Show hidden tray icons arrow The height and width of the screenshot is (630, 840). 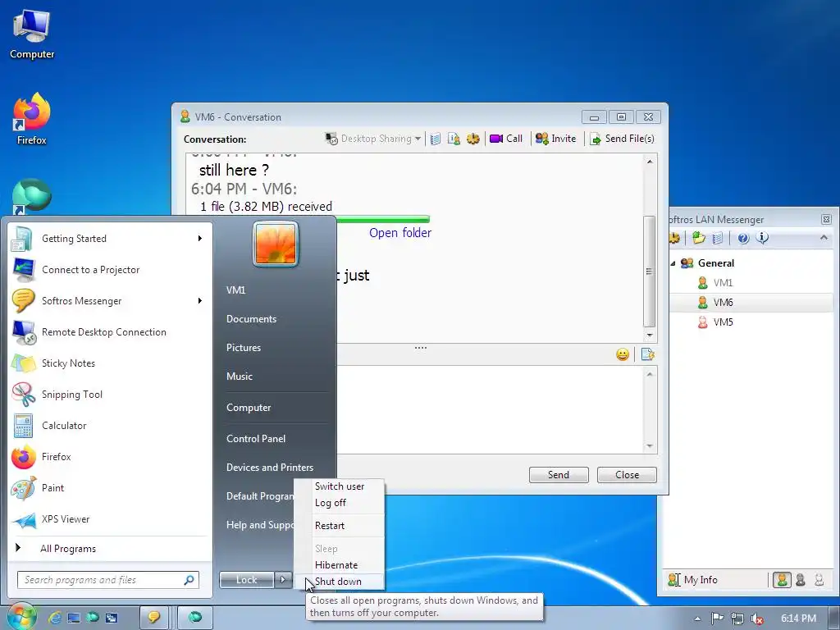697,619
